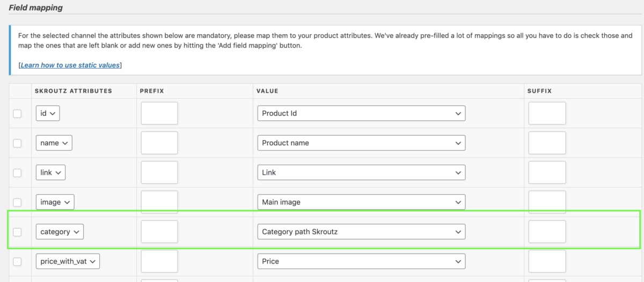Open the category attribute dropdown
This screenshot has height=282, width=644.
pos(60,232)
